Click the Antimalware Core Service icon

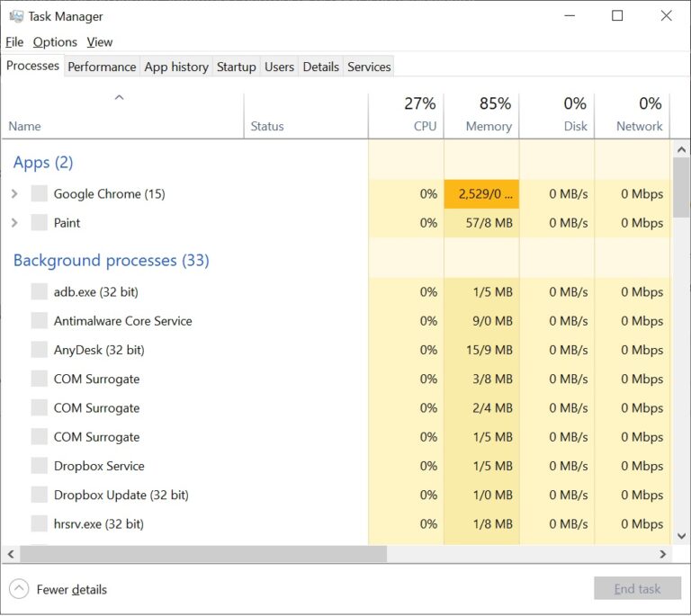pyautogui.click(x=40, y=321)
